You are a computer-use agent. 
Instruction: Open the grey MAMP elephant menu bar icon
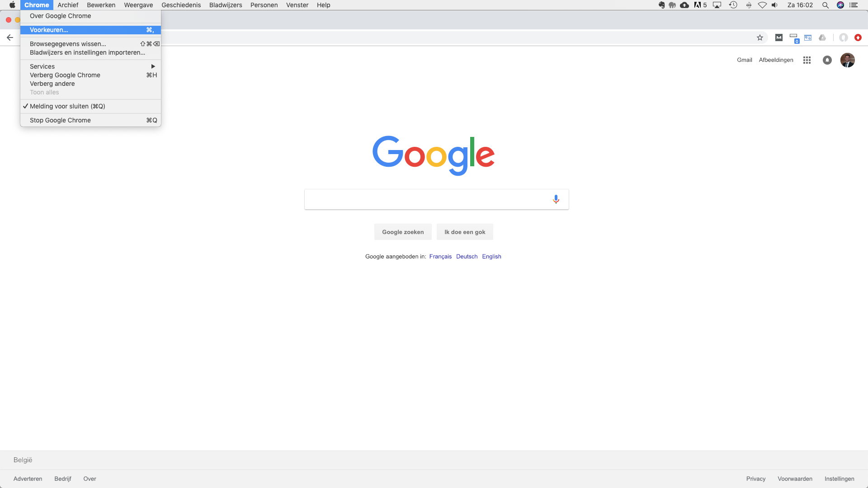(672, 5)
